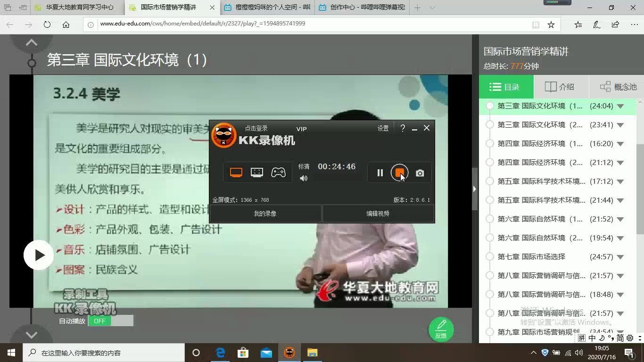Select radio for 第六章 国际自然环境 (21:52)
The width and height of the screenshot is (644, 362).
[x=490, y=219]
